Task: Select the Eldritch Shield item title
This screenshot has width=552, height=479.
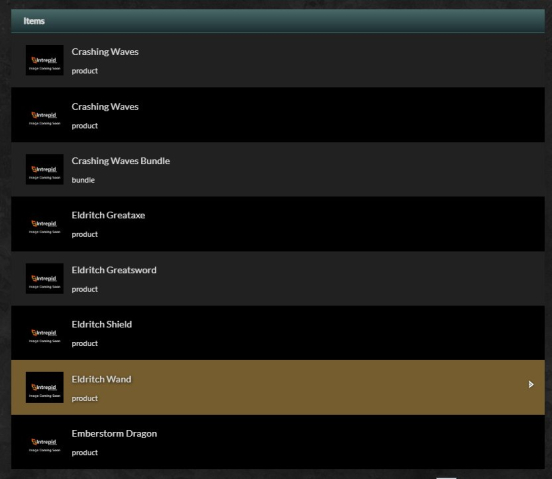Action: coord(102,324)
